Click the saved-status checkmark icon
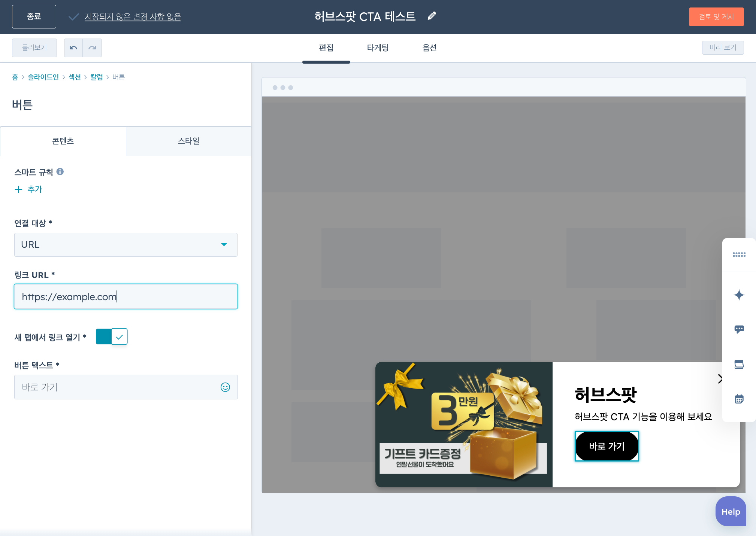The height and width of the screenshot is (536, 756). coord(73,17)
